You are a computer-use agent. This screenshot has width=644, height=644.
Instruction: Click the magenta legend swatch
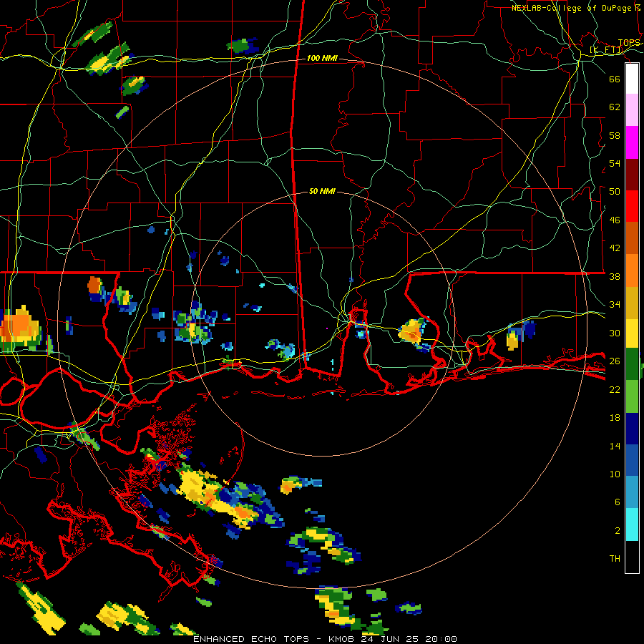[x=632, y=142]
